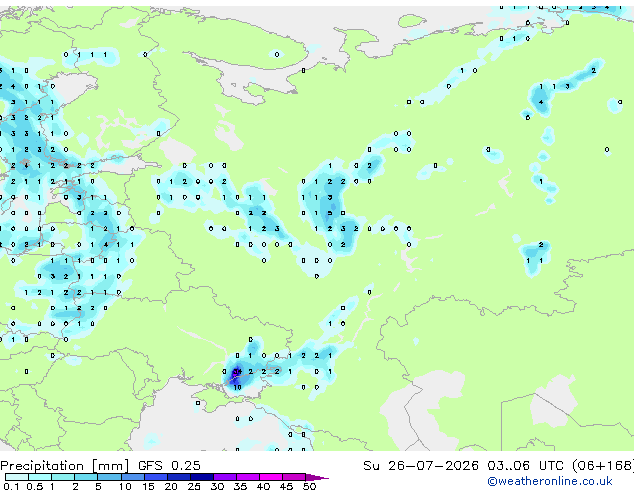Click the 'Precipitation [mm]' title text
The image size is (634, 490).
[x=65, y=466]
